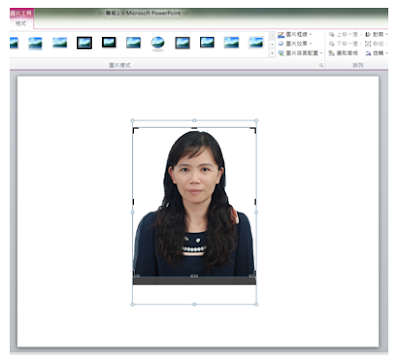
Task: Click the Picture Effects icon
Action: click(x=281, y=44)
